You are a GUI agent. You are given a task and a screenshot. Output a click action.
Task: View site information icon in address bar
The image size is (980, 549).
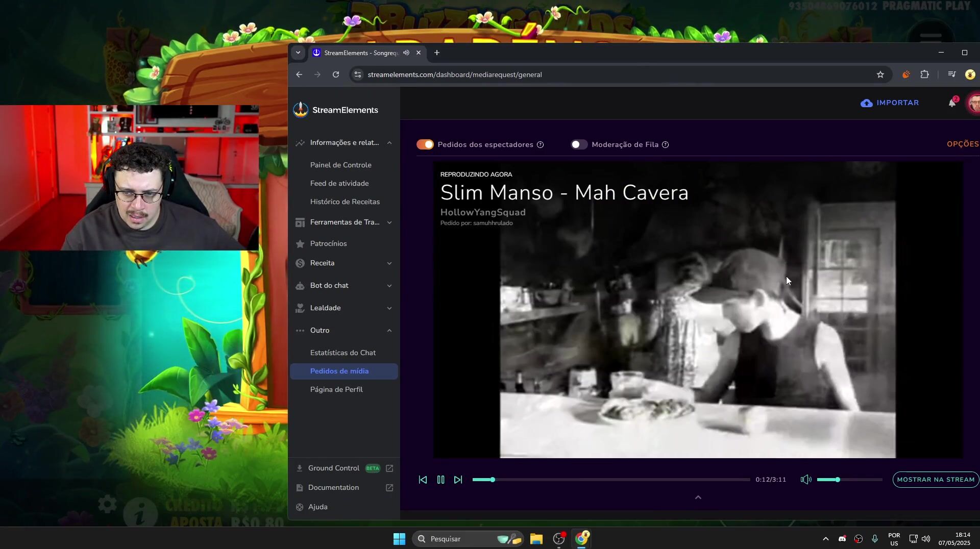pos(358,74)
